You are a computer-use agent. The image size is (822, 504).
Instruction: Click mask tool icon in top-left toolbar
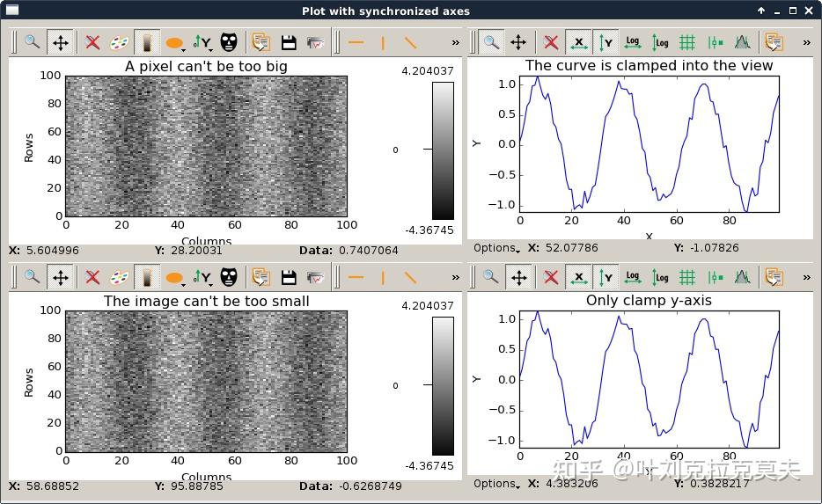point(229,42)
